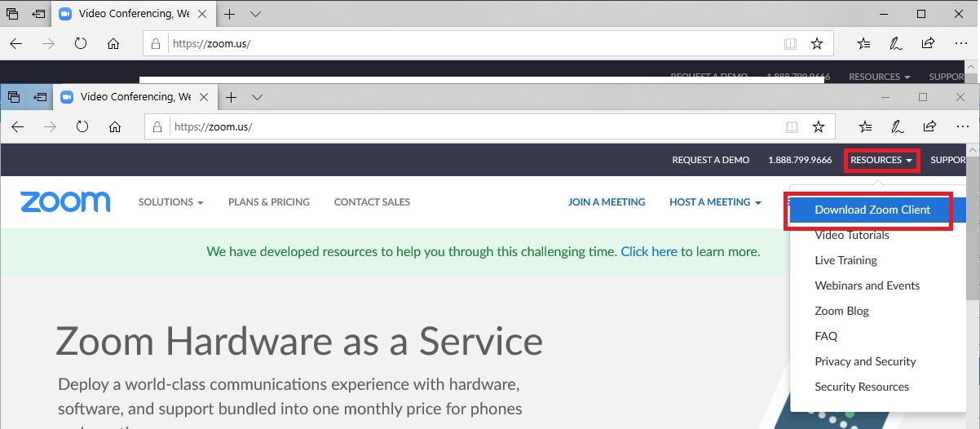Open new tab plus in background window
The width and height of the screenshot is (980, 429).
point(229,14)
